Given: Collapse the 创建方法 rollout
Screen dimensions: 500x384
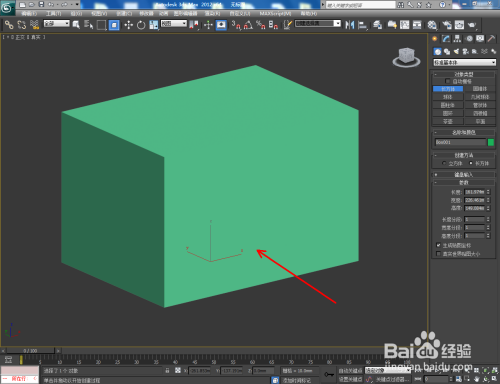Looking at the screenshot, I should coord(464,155).
